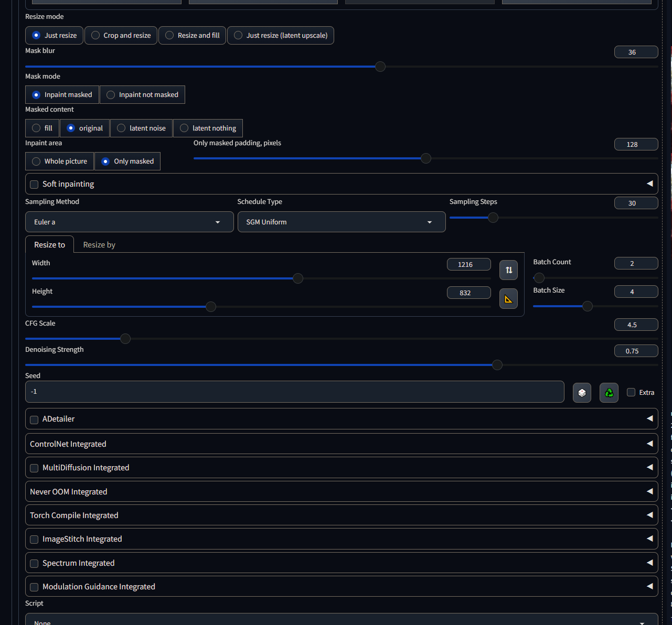The image size is (672, 625).
Task: Expand MultiDiffusion Integrated section arrow
Action: point(649,467)
